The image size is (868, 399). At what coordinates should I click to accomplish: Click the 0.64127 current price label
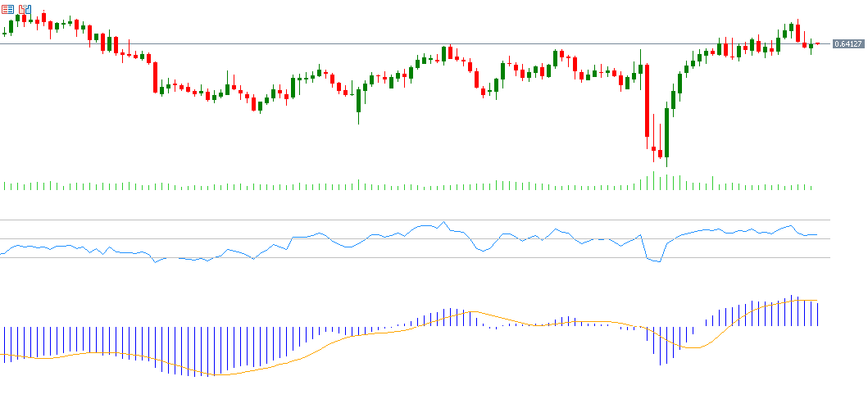click(x=848, y=44)
